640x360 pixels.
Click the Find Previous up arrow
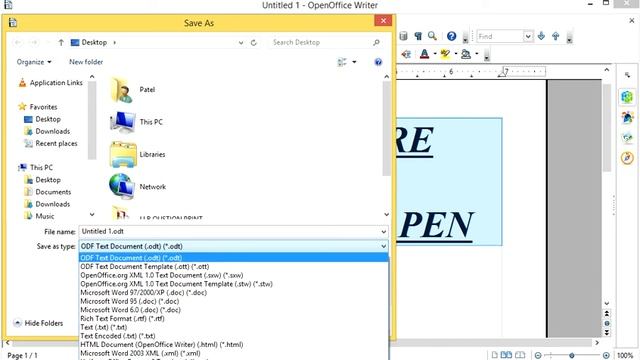(556, 36)
